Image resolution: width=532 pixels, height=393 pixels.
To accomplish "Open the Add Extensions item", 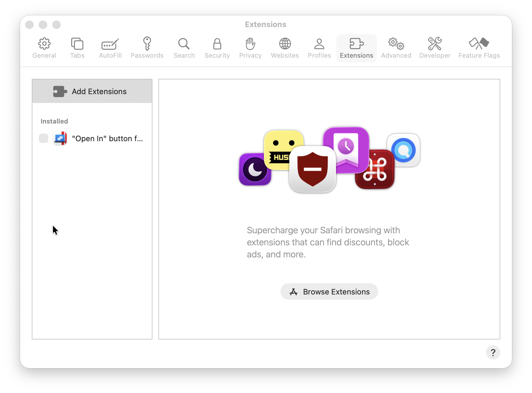I will (x=92, y=91).
